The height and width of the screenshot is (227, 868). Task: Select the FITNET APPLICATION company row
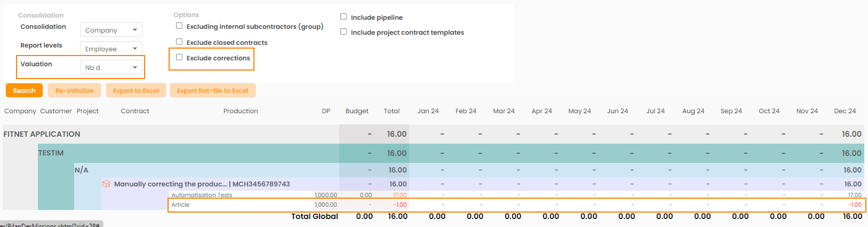[42, 134]
